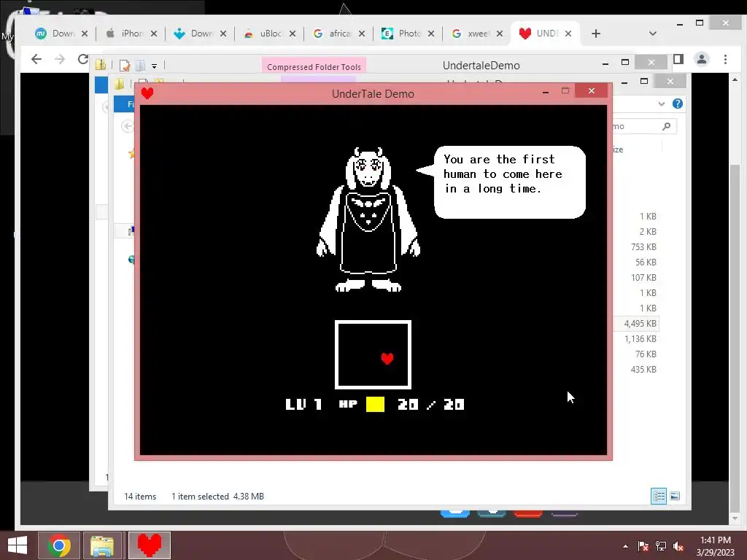Minimize the UndertaleDemo explorer window

tap(605, 63)
